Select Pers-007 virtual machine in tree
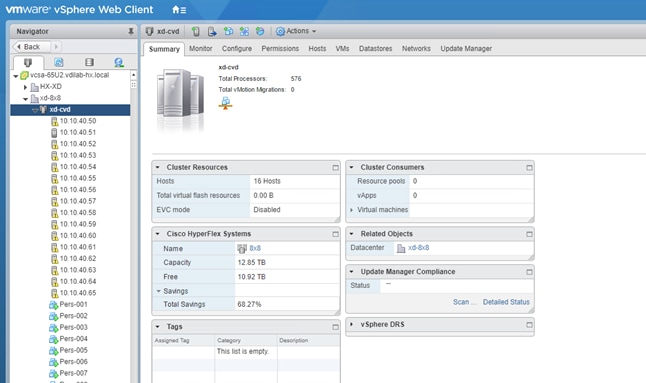This screenshot has height=383, width=646. (x=73, y=373)
